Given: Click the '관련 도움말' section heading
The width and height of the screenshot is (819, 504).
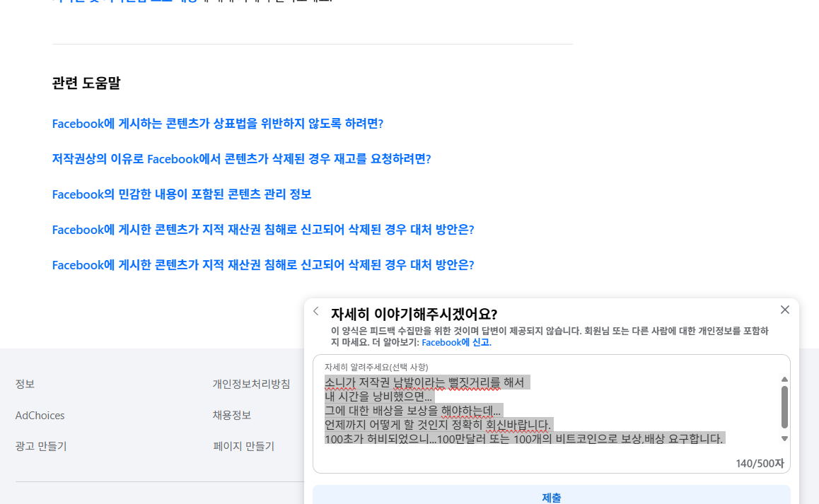Looking at the screenshot, I should 86,83.
